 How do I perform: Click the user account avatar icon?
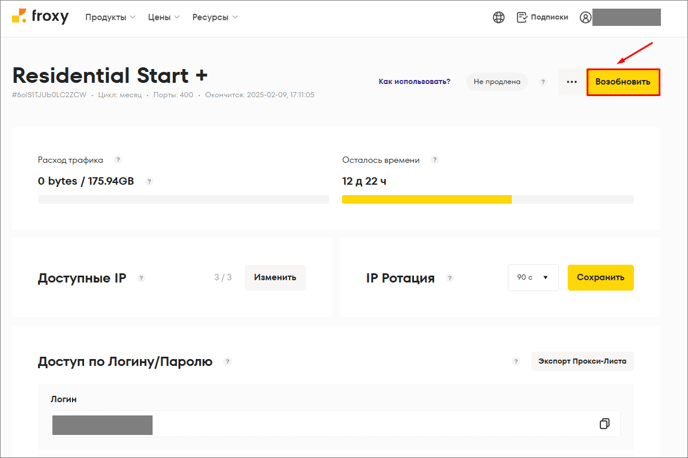tap(585, 18)
